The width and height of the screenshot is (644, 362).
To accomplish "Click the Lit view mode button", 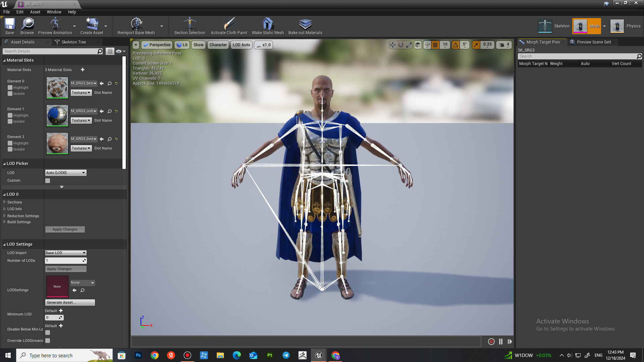I will (182, 45).
